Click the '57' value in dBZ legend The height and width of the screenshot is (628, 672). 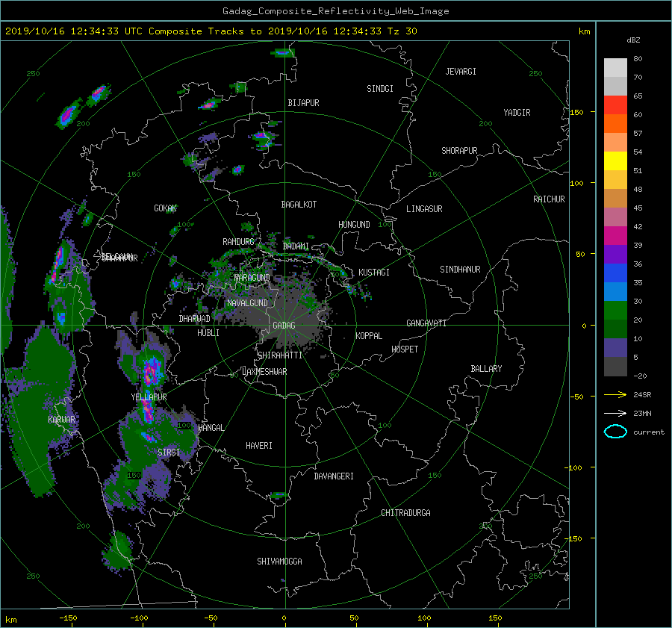pyautogui.click(x=638, y=134)
